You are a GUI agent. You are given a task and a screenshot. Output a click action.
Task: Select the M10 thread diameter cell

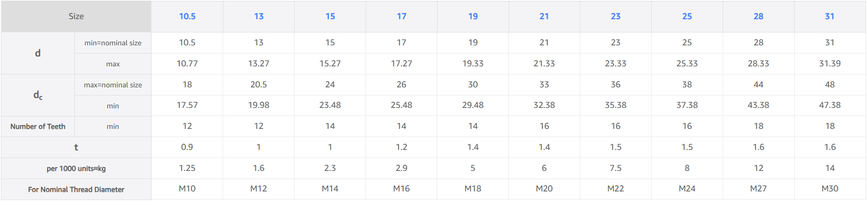point(187,189)
